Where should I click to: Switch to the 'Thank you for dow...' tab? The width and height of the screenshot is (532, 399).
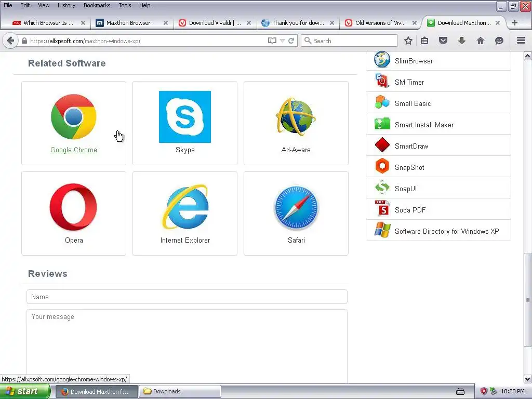pyautogui.click(x=298, y=23)
